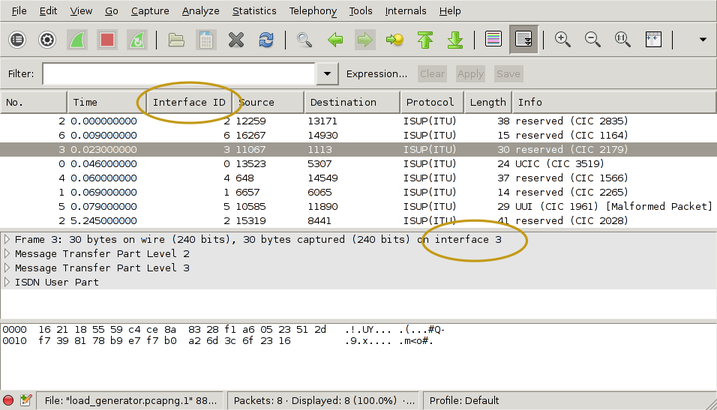Sort by the Time column header

tap(107, 102)
